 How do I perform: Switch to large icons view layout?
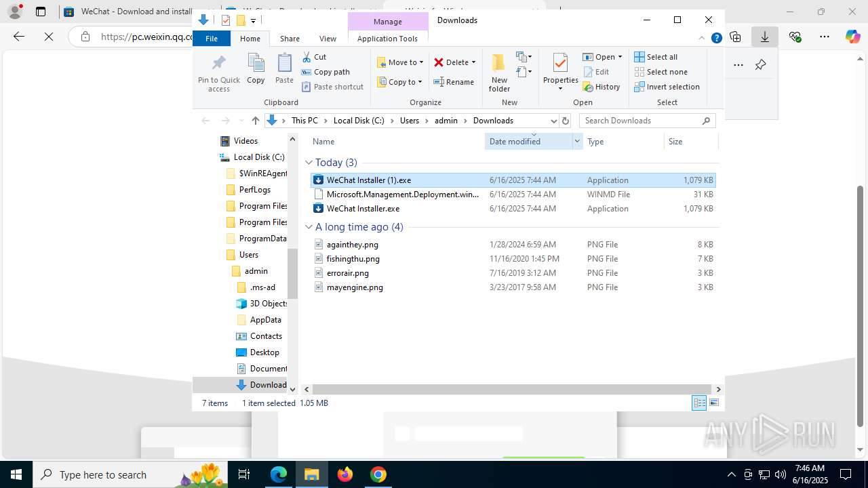[x=714, y=403]
